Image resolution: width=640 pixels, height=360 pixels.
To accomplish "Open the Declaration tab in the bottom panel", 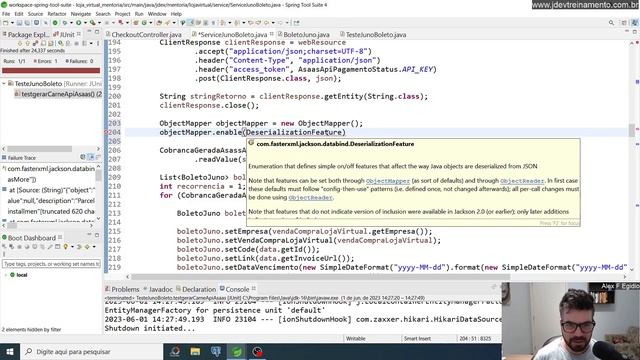I will coord(196,289).
